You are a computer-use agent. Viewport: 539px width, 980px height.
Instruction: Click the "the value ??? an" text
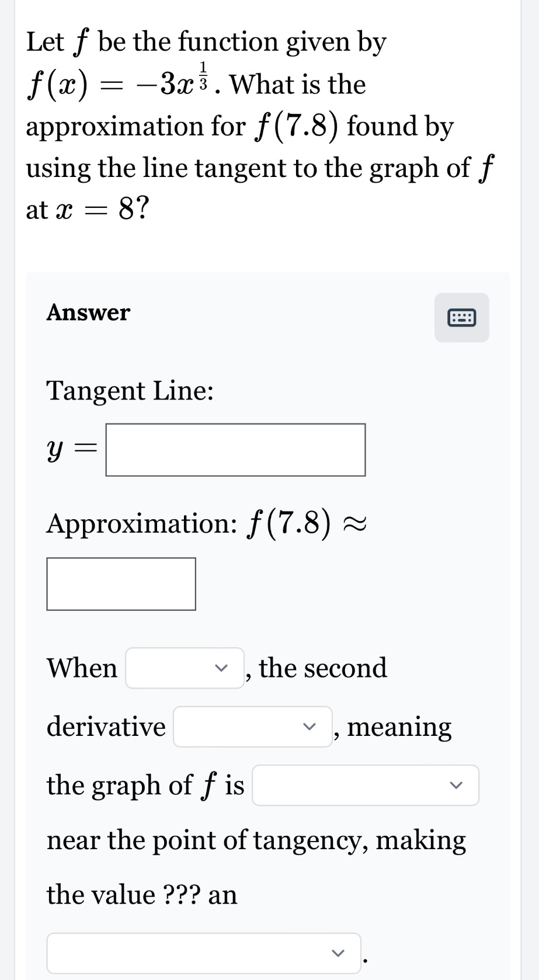(142, 895)
